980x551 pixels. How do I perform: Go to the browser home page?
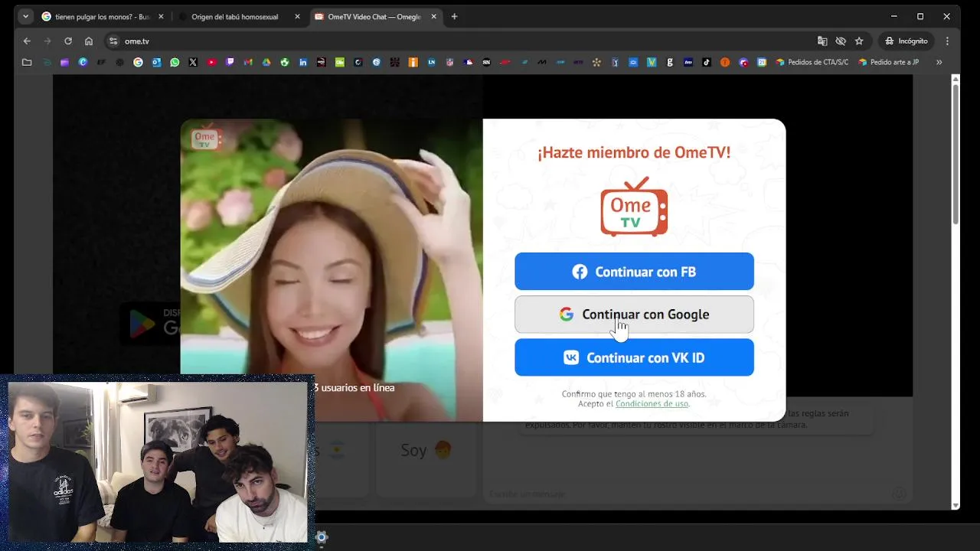pos(89,41)
